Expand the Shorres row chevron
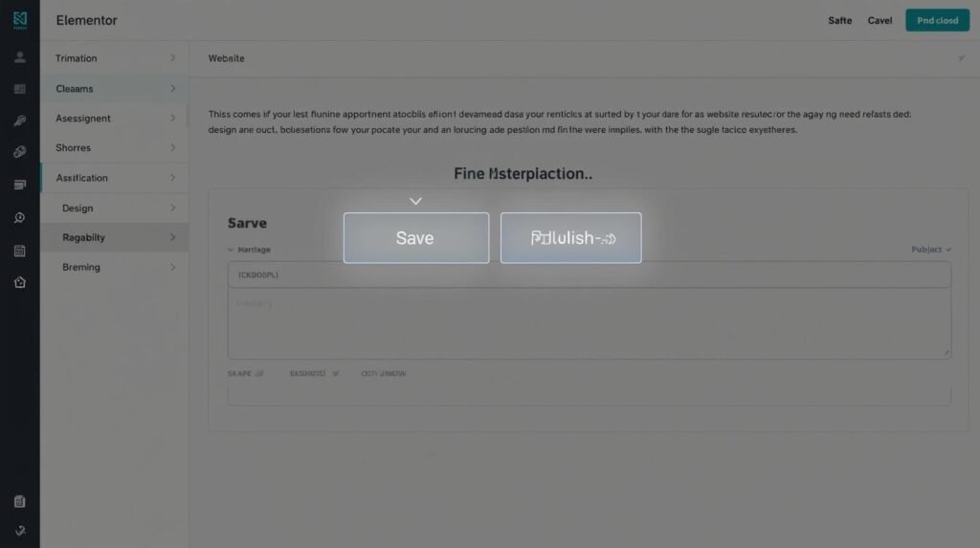This screenshot has width=980, height=548. (x=172, y=147)
